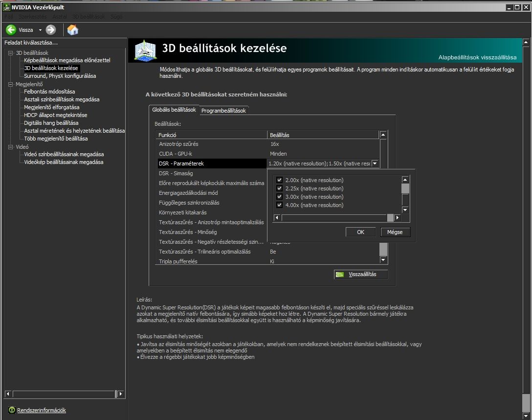The height and width of the screenshot is (420, 532).
Task: Select the Anizotróp szűrés setting row
Action: pos(267,144)
